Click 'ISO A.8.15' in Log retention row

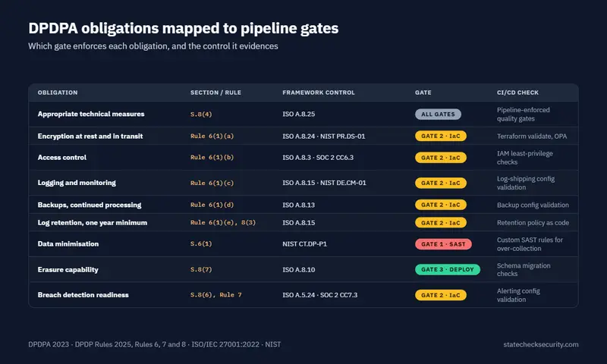coord(298,223)
